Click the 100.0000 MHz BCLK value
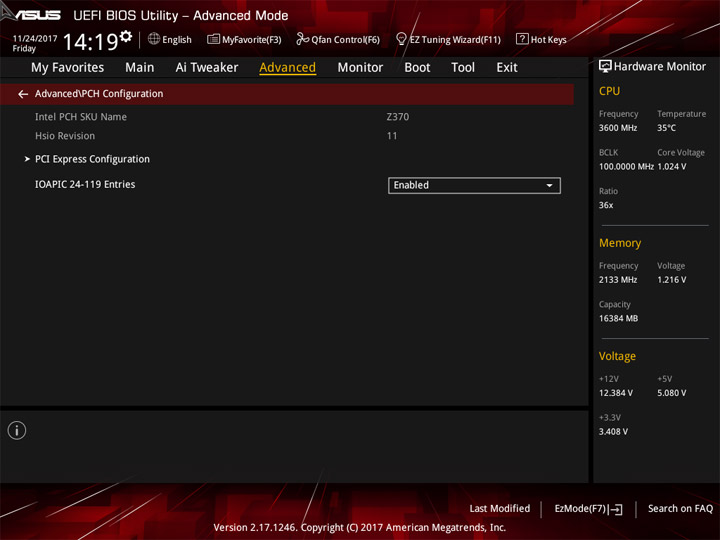Image resolution: width=720 pixels, height=540 pixels. [626, 167]
